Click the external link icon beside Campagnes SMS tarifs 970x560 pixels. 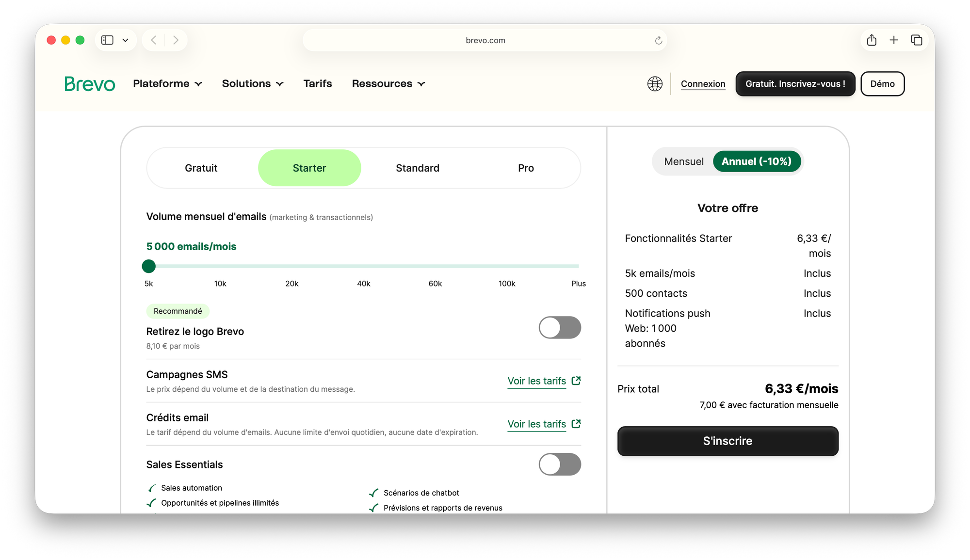[576, 381]
